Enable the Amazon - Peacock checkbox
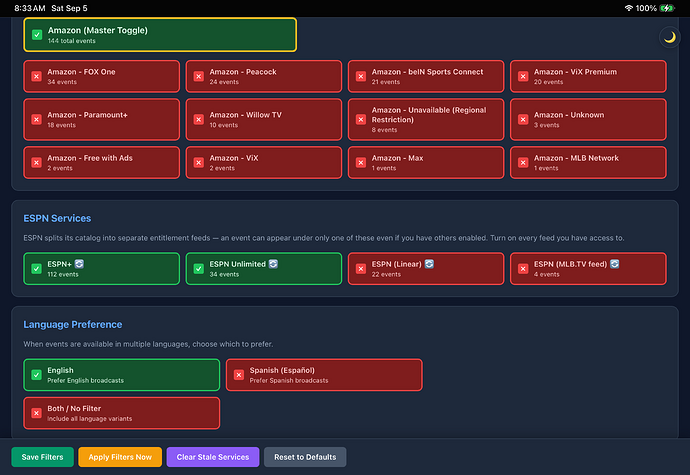This screenshot has width=690, height=475. (199, 76)
